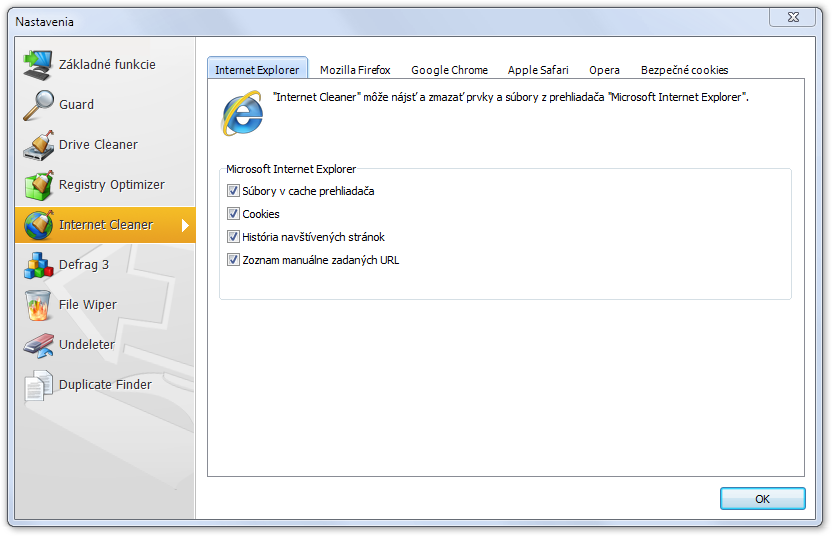Click the Undeleter eraser icon
Viewport: 832px width, 536px height.
click(x=38, y=345)
